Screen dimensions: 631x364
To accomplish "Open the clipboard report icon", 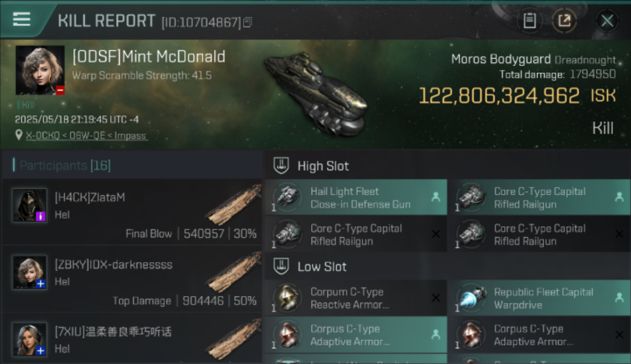I will pos(530,21).
